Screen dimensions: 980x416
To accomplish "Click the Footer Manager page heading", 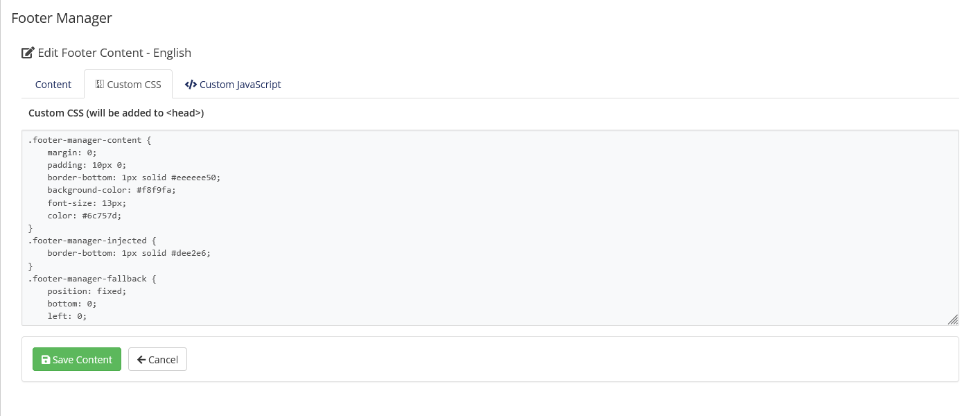I will point(62,18).
